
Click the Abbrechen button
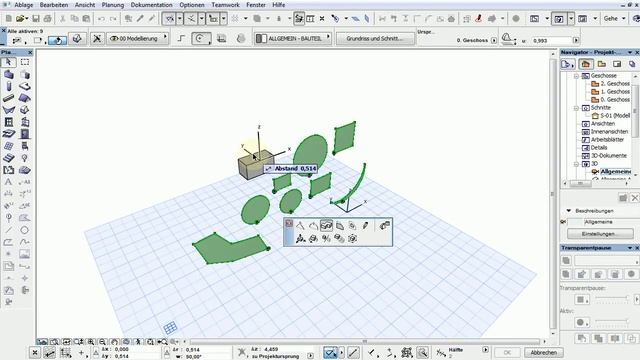[x=543, y=352]
